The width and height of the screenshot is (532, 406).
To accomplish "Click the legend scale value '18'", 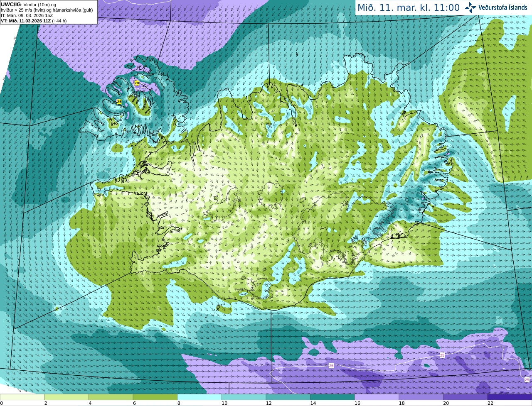I will 402,403.
